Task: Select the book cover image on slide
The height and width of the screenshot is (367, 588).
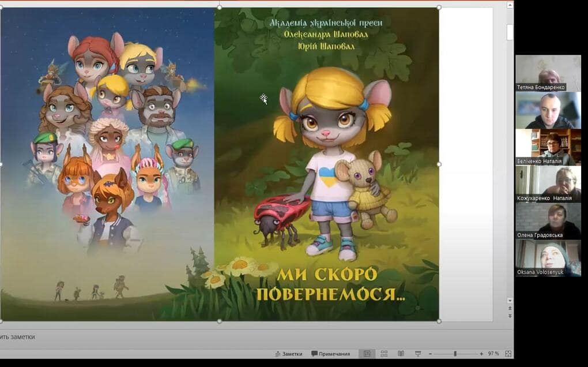Action: point(220,164)
